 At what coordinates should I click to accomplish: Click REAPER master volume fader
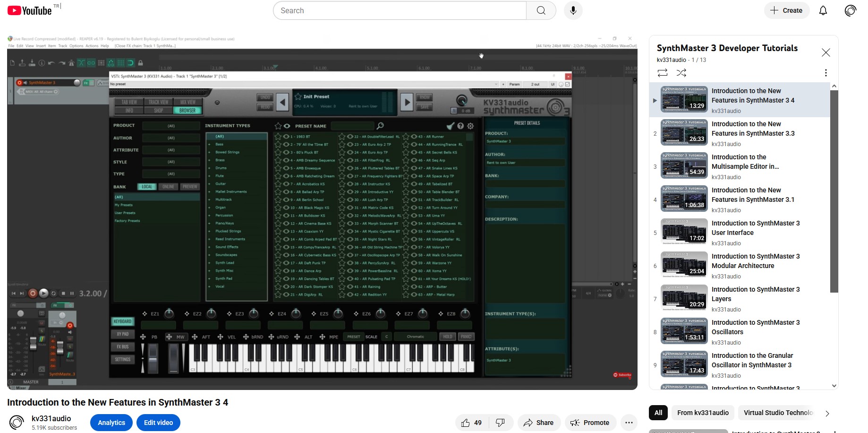coord(34,344)
